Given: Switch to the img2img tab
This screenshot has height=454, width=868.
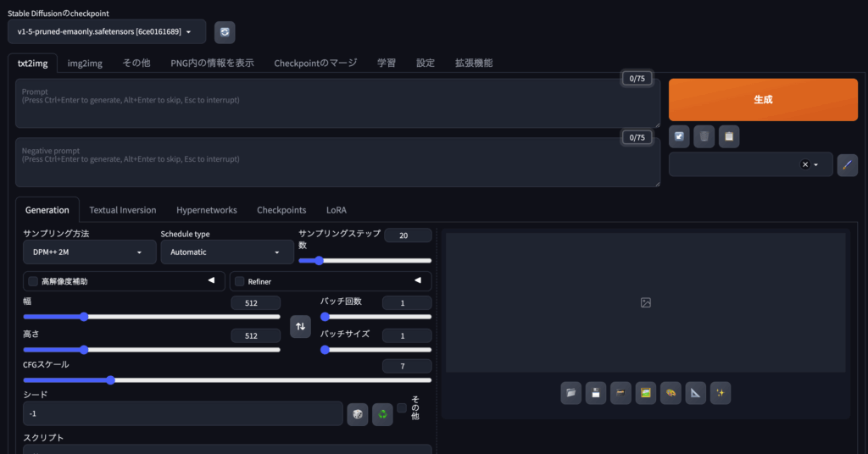Looking at the screenshot, I should click(x=85, y=63).
